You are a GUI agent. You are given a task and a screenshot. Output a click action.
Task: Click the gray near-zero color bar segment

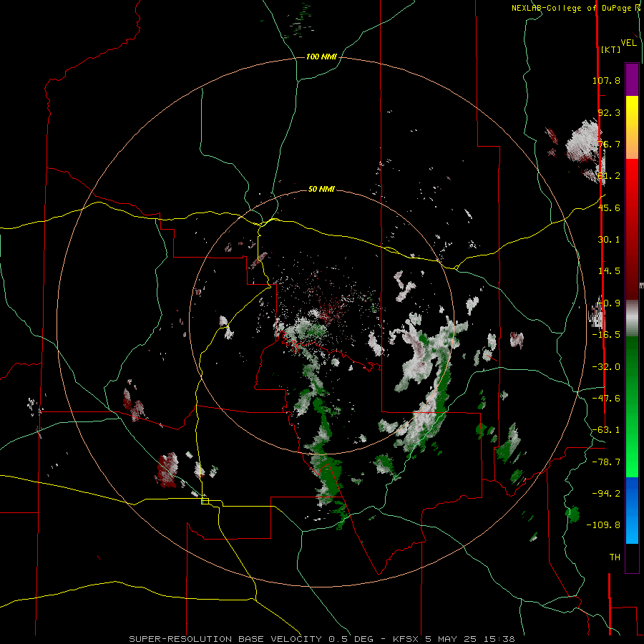[632, 318]
